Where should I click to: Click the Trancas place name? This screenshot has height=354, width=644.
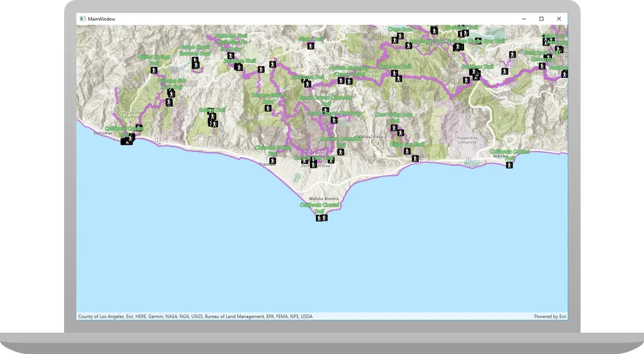click(267, 164)
